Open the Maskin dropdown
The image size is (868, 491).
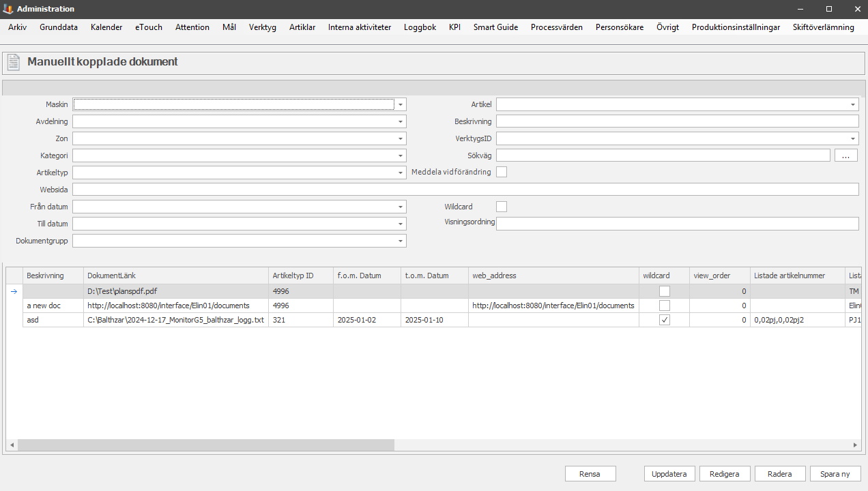click(x=401, y=104)
